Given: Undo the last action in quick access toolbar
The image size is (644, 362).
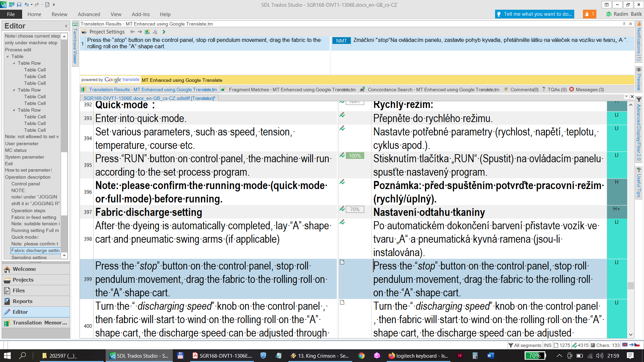Looking at the screenshot, I should tap(26, 5).
